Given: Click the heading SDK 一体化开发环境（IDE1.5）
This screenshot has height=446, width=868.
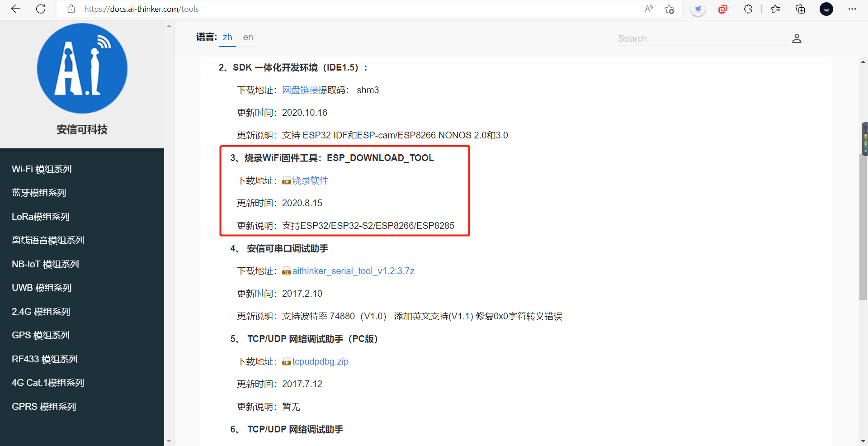Looking at the screenshot, I should point(296,67).
